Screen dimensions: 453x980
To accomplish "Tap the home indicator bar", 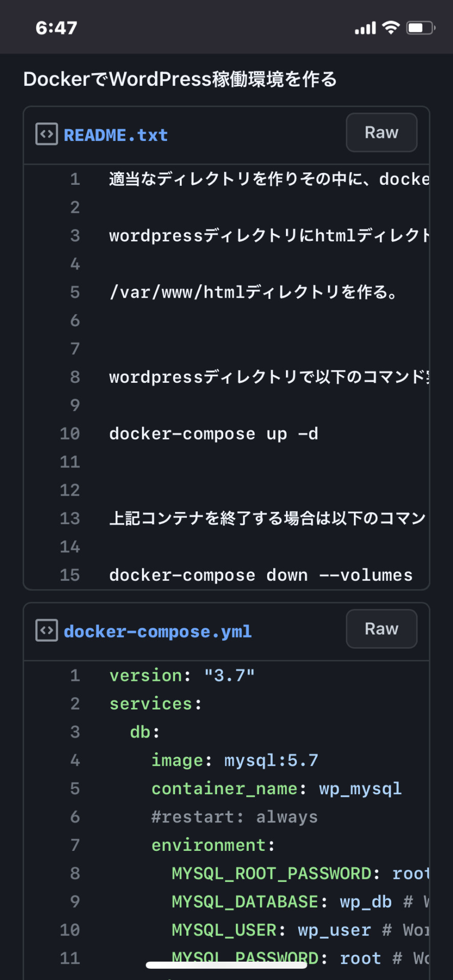I will 227,965.
